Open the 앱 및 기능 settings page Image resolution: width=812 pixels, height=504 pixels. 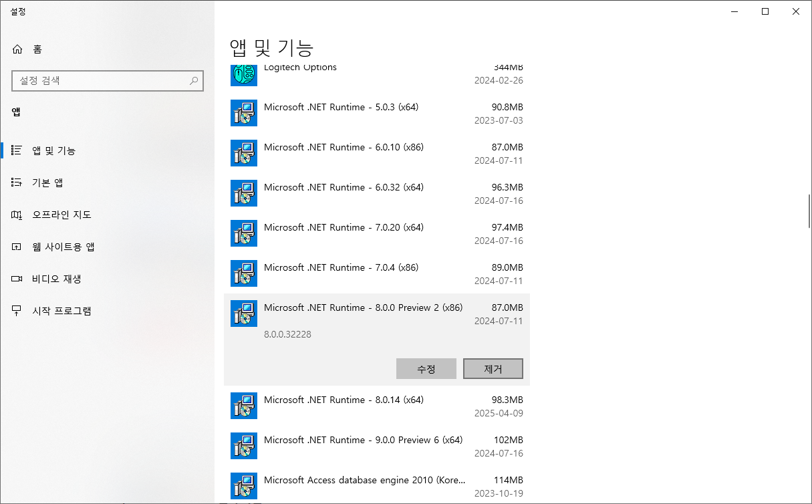pos(107,150)
